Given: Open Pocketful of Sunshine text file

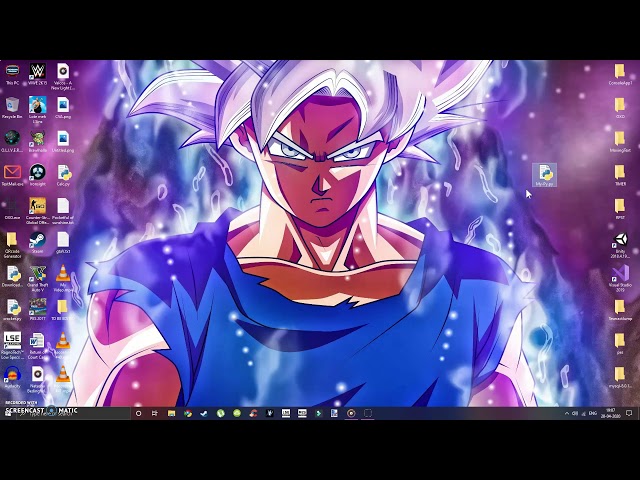Looking at the screenshot, I should tap(63, 211).
